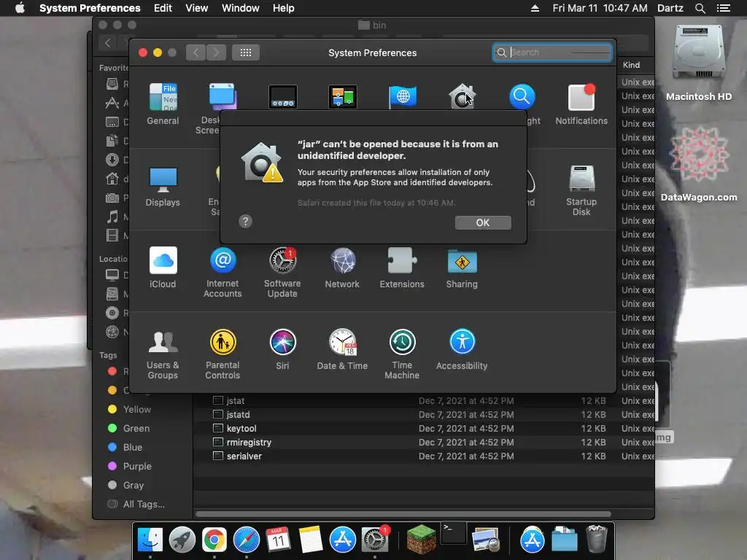Open the Displays preference pane
The image size is (747, 560).
(x=163, y=186)
